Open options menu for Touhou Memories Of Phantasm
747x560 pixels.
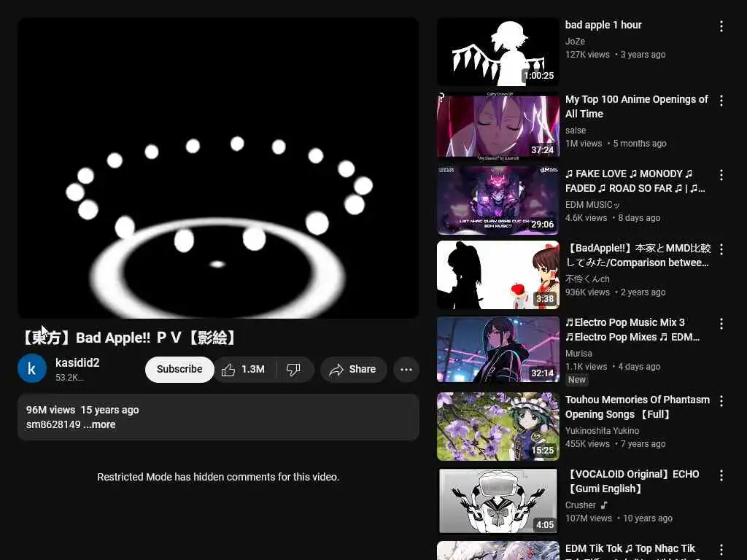[721, 401]
